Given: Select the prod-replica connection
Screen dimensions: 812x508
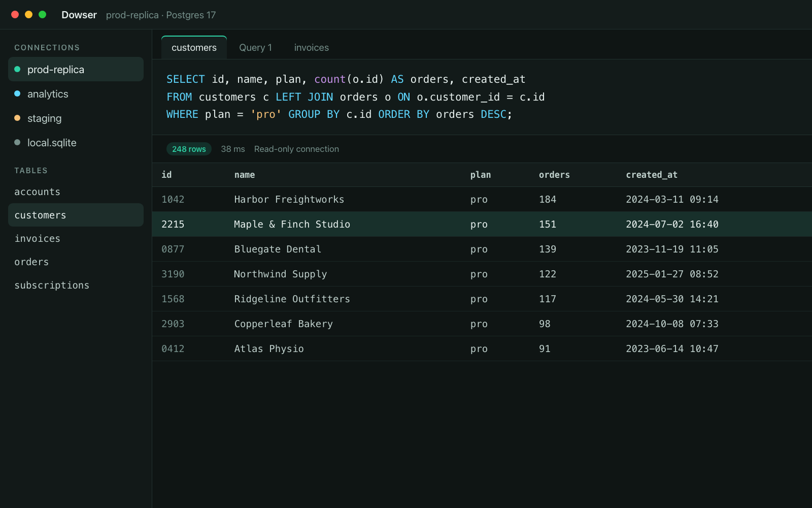Looking at the screenshot, I should click(x=76, y=69).
